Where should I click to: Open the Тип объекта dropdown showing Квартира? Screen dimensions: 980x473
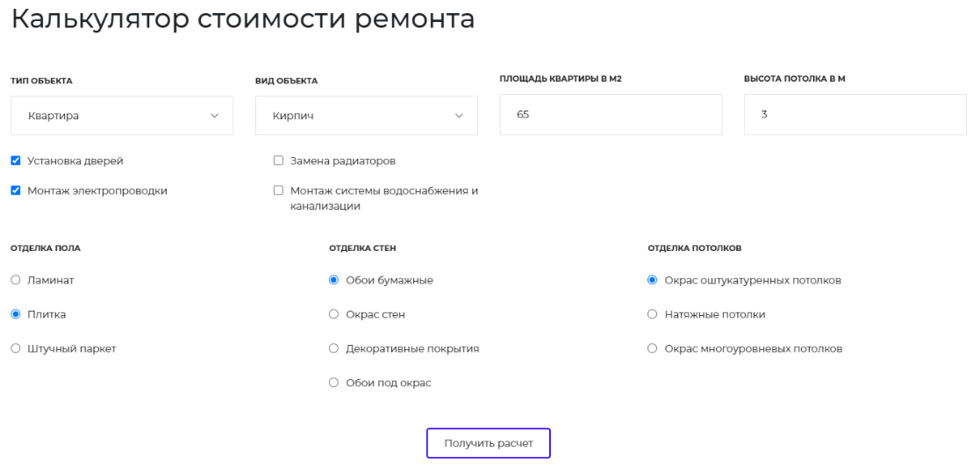[122, 116]
